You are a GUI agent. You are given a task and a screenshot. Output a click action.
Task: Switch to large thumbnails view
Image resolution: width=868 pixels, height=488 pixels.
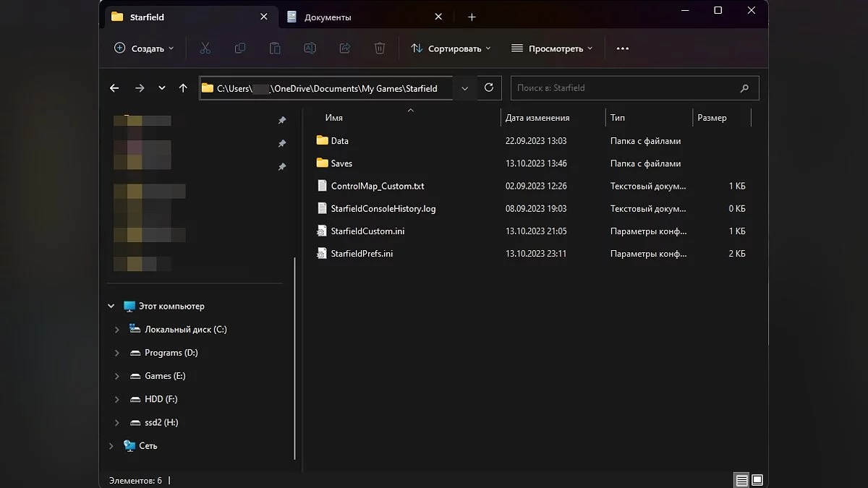point(757,480)
